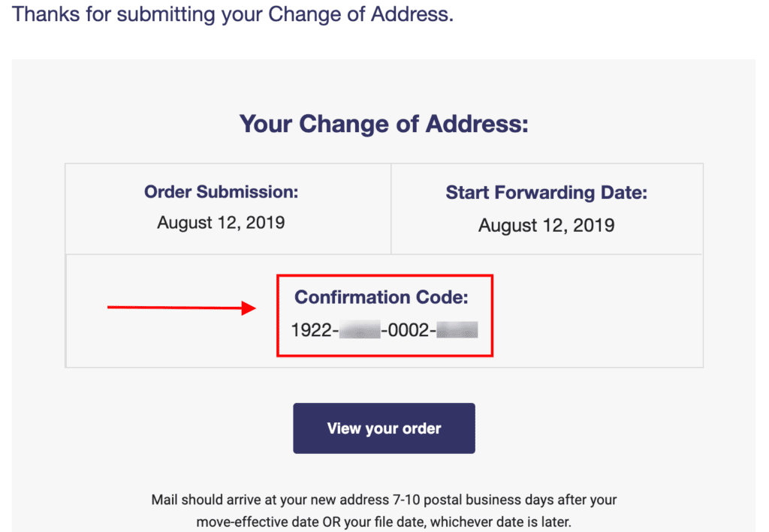Click the Start Forwarding Date label
769x532 pixels.
546,192
